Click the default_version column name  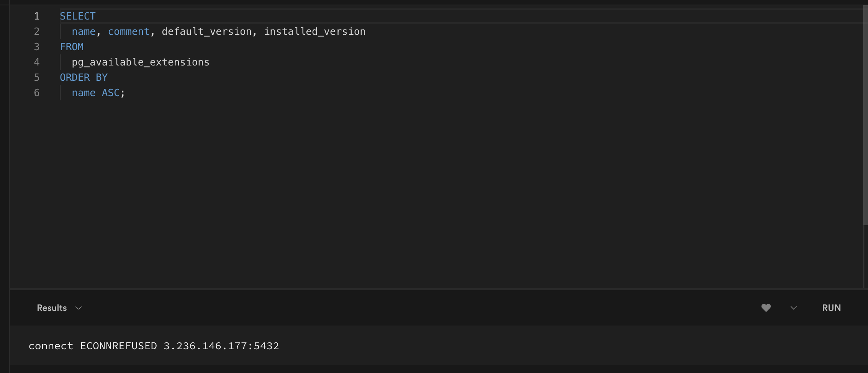208,31
